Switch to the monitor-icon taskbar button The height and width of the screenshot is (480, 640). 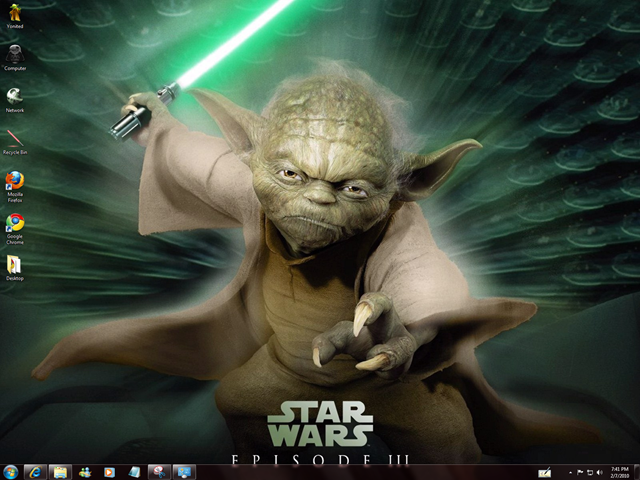click(x=184, y=471)
